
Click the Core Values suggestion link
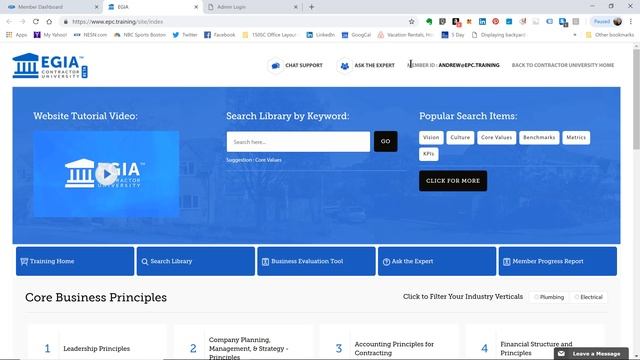point(268,160)
